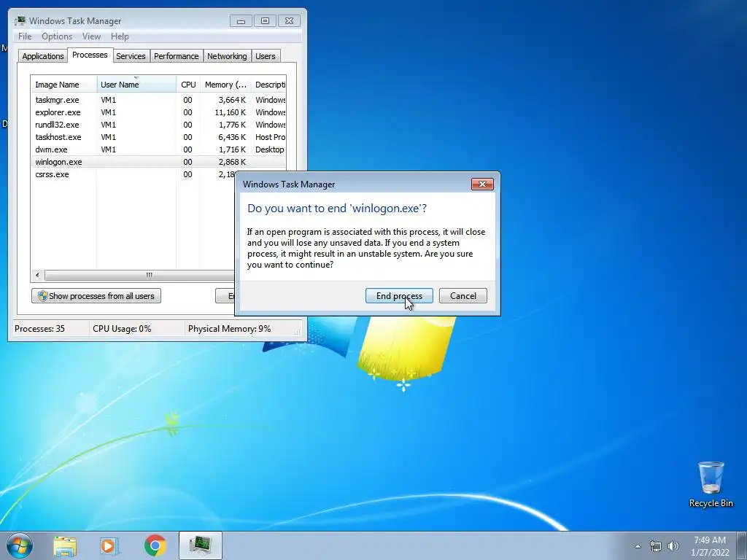Select the taskmgr.exe process row
Viewport: 747px width, 560px height.
click(x=158, y=100)
